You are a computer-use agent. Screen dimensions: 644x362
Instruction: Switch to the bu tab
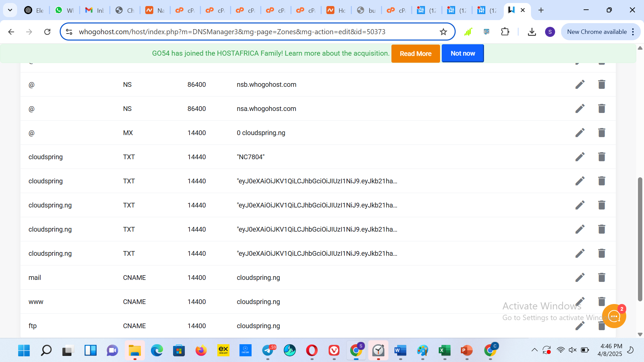click(x=366, y=10)
